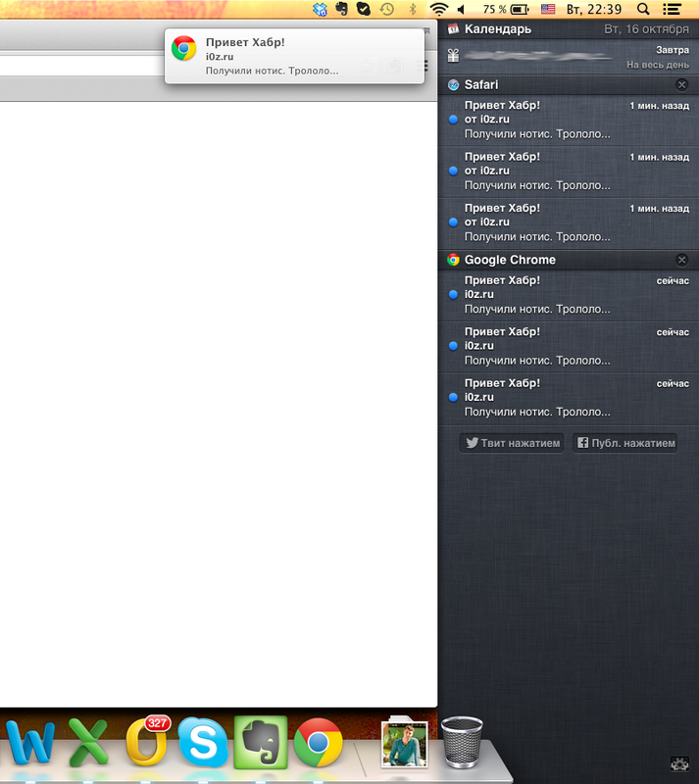The image size is (699, 784).
Task: Open Spotlight search magnifier
Action: coord(643,9)
